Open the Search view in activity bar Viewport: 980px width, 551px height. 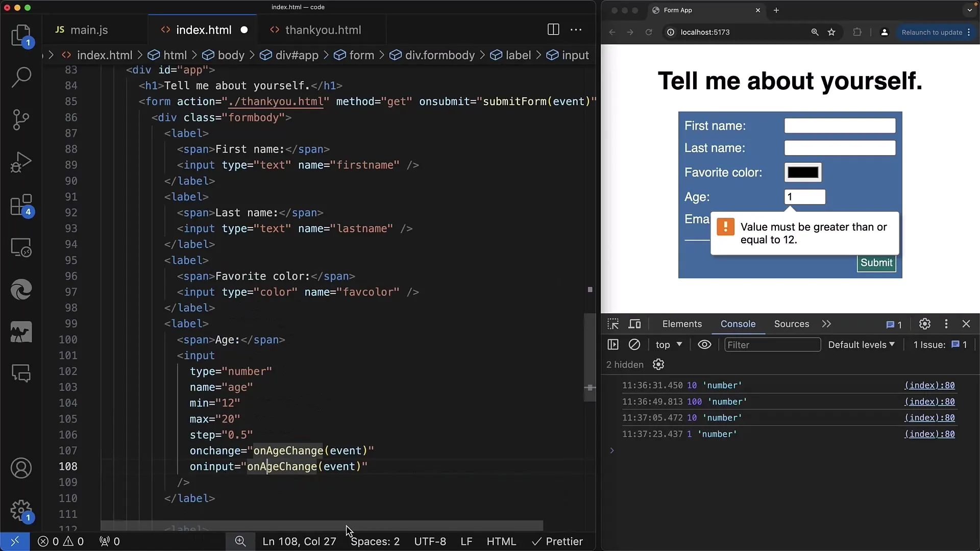(21, 78)
